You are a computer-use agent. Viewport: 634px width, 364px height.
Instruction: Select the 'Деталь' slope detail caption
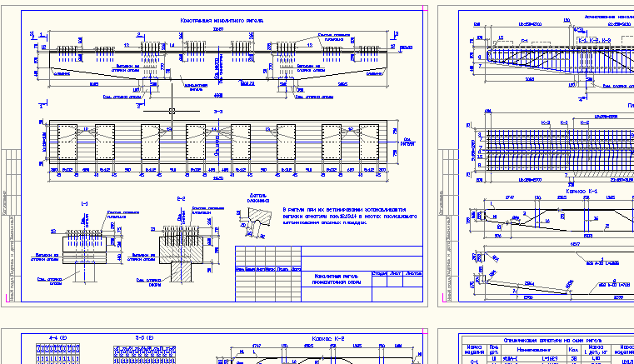tap(258, 197)
